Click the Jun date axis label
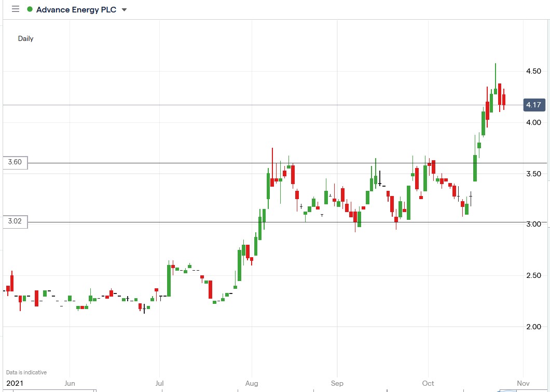 click(70, 383)
